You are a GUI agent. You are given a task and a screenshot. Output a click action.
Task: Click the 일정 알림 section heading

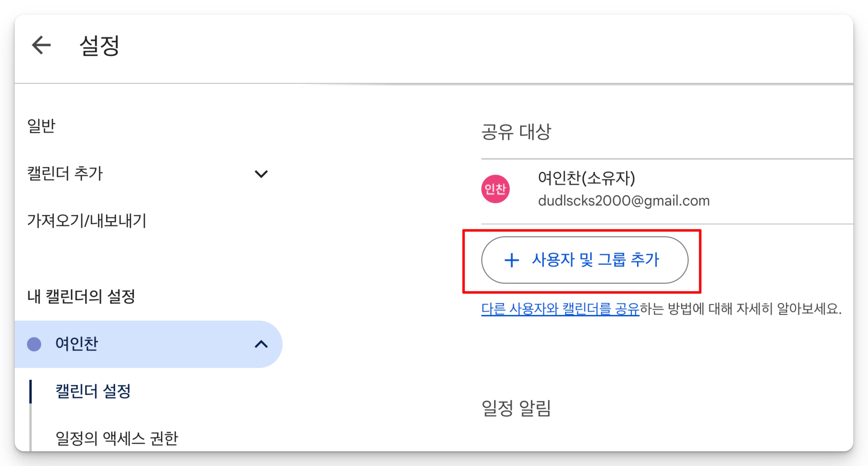[x=516, y=408]
